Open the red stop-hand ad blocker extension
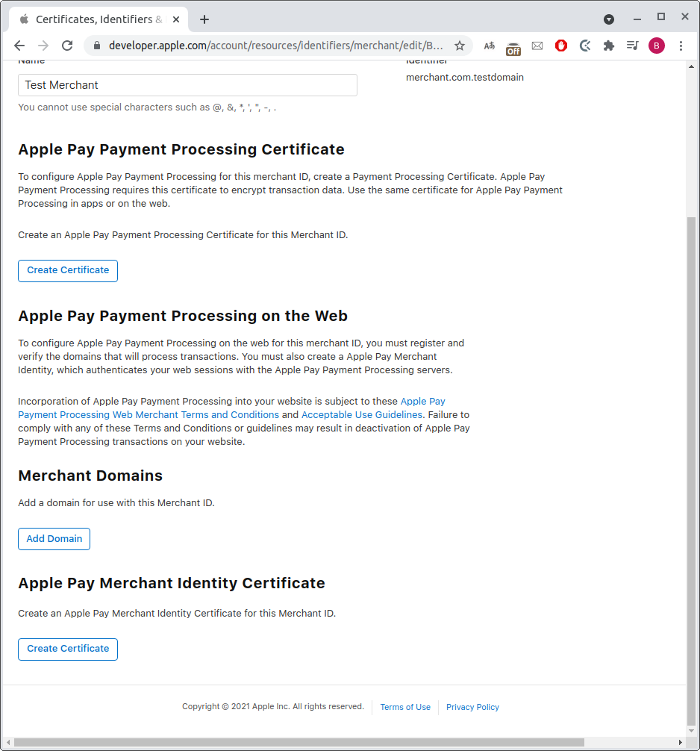 click(561, 46)
